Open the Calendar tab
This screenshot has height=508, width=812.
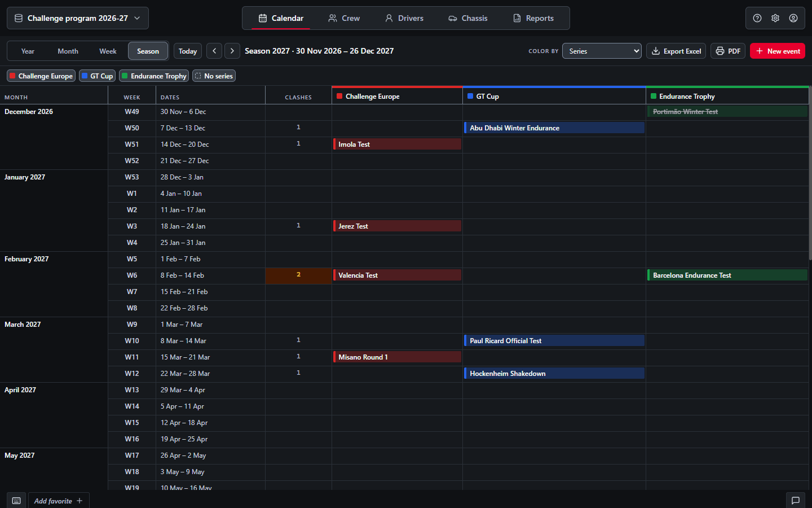[281, 18]
